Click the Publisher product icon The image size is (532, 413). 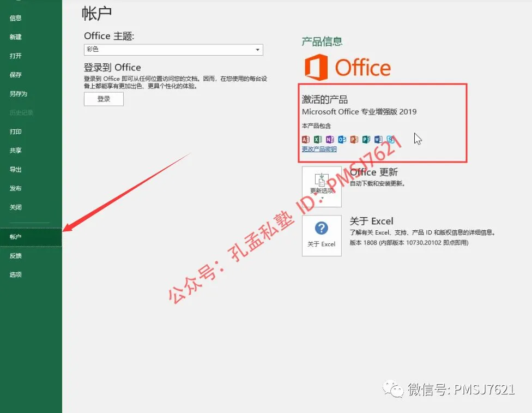pos(366,139)
